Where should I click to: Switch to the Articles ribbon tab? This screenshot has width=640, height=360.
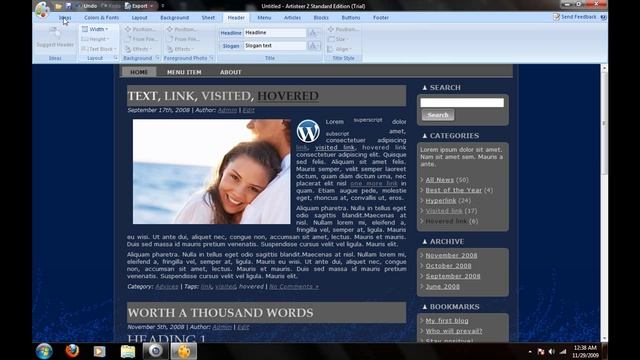point(292,18)
